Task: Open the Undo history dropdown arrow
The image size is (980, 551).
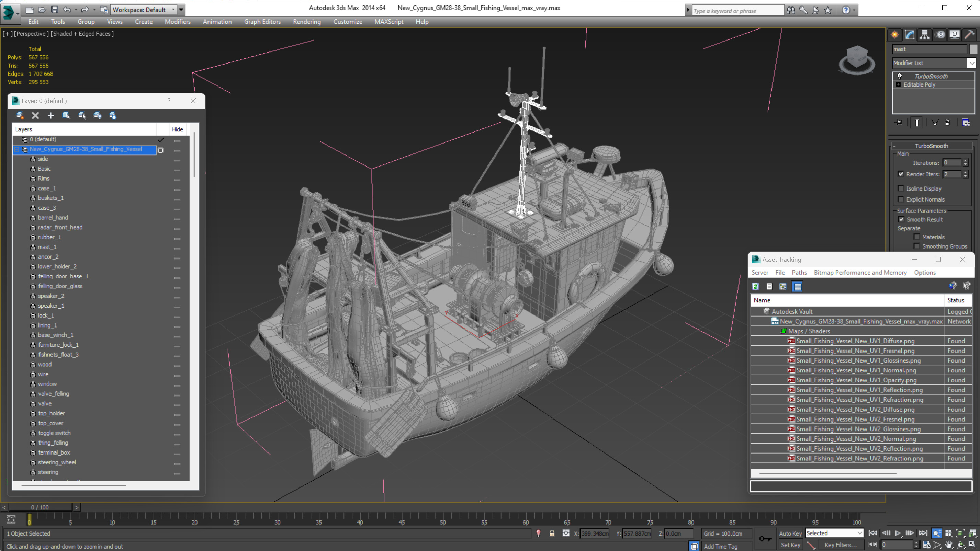Action: 76,10
